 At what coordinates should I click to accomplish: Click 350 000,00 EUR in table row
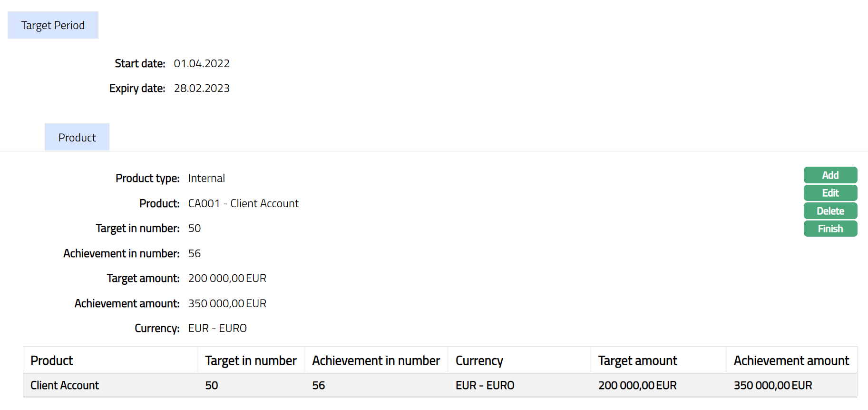(x=773, y=385)
